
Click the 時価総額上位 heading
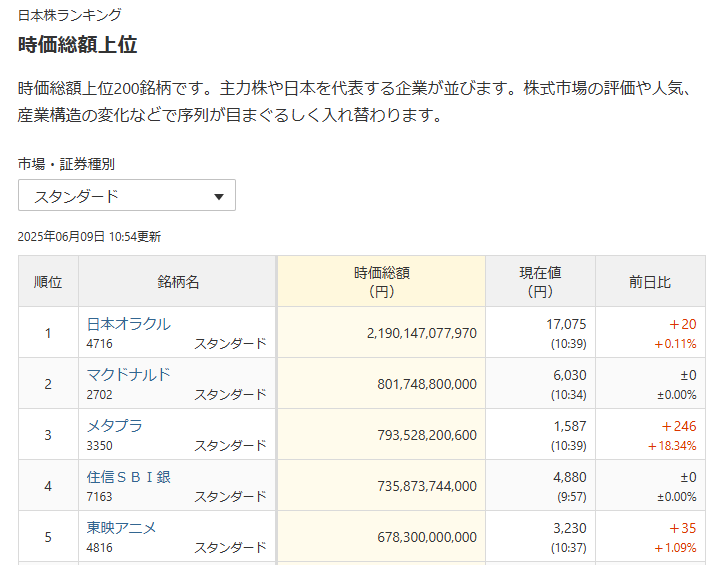[x=78, y=45]
